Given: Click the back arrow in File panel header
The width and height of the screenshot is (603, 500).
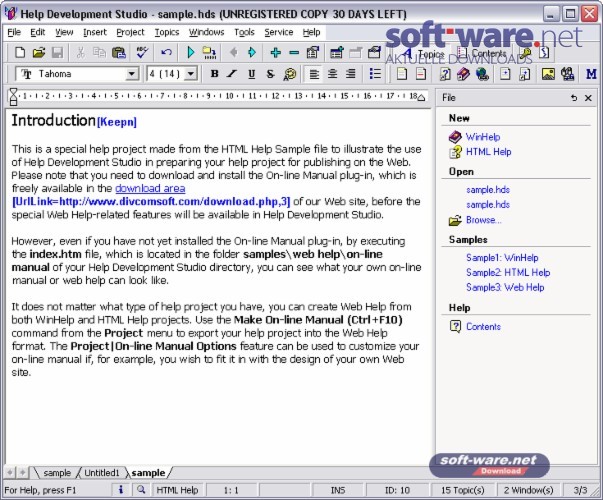Looking at the screenshot, I should pos(574,98).
